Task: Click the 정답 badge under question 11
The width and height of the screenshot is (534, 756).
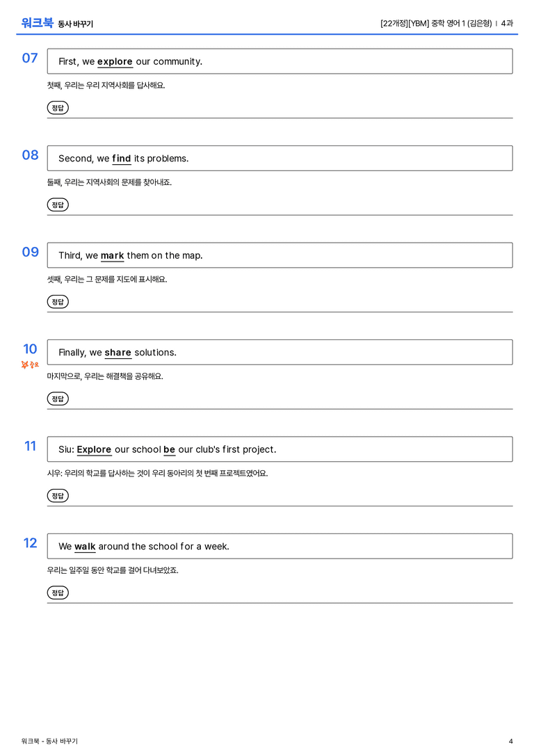Action: (x=58, y=495)
